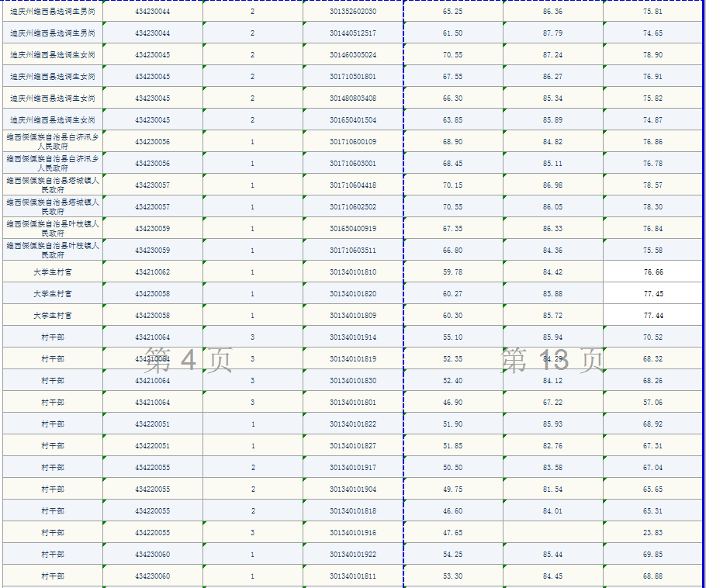Click cell with ID 301340101809
Image resolution: width=706 pixels, height=588 pixels.
(353, 316)
